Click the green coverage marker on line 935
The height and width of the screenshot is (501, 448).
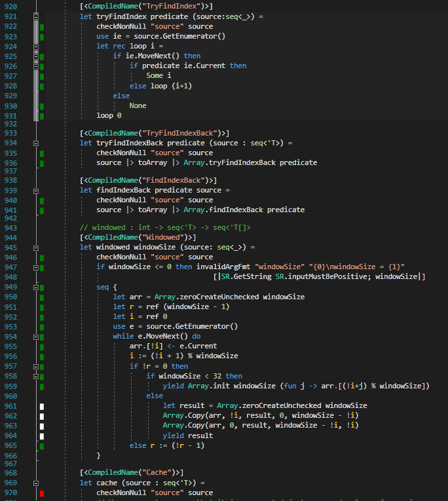(x=42, y=154)
